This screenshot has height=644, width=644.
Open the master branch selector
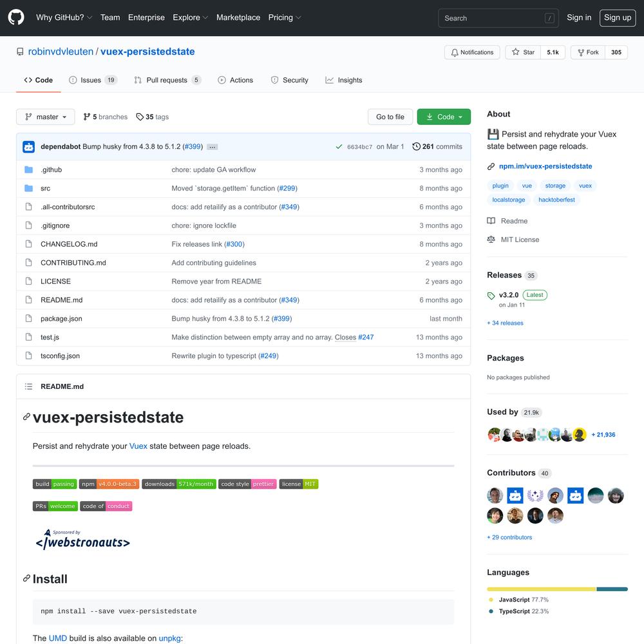[46, 117]
